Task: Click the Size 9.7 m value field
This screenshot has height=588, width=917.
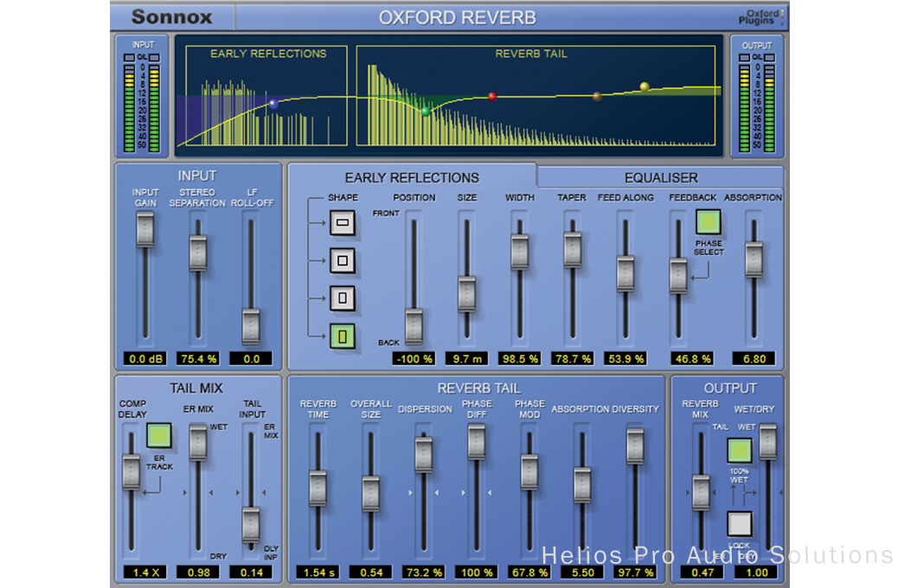Action: click(x=466, y=359)
